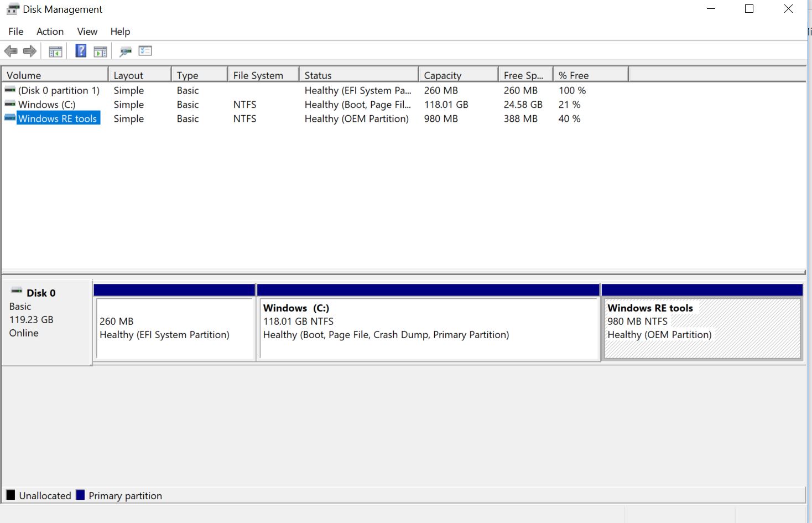Click the Healthy (OEM Partition) status cell in list
This screenshot has width=812, height=523.
pos(357,118)
